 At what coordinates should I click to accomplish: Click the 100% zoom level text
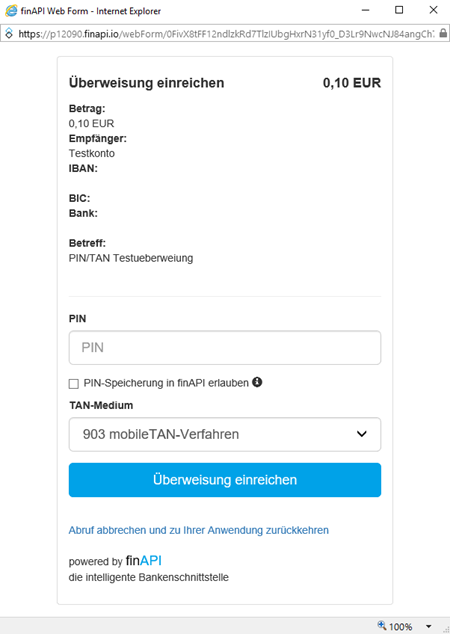pyautogui.click(x=400, y=627)
